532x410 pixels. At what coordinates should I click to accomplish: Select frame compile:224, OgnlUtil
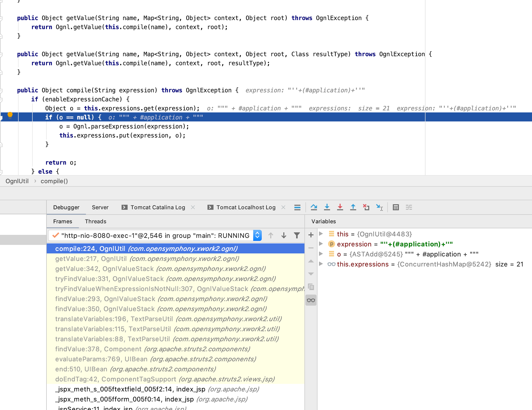coord(176,249)
